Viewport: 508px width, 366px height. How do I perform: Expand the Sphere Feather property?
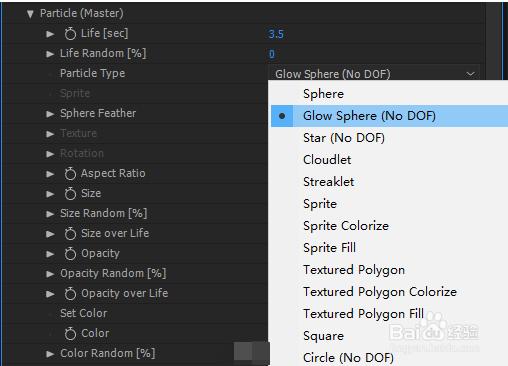pyautogui.click(x=50, y=114)
